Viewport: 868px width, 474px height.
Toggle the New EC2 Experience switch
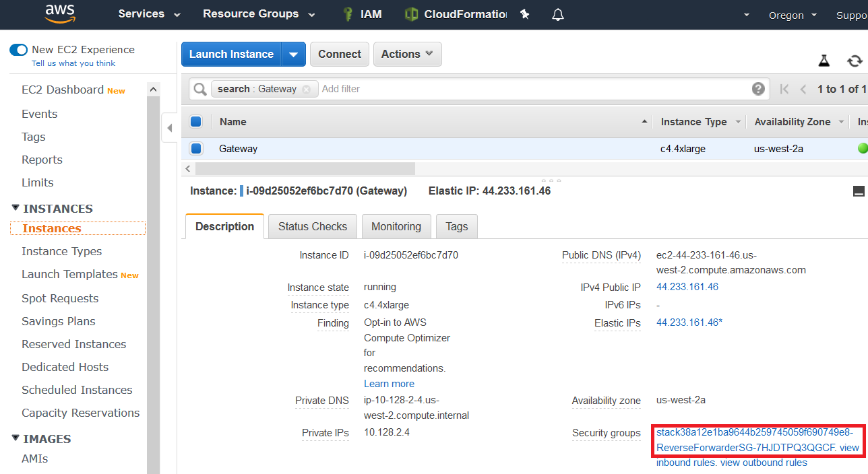(x=18, y=49)
